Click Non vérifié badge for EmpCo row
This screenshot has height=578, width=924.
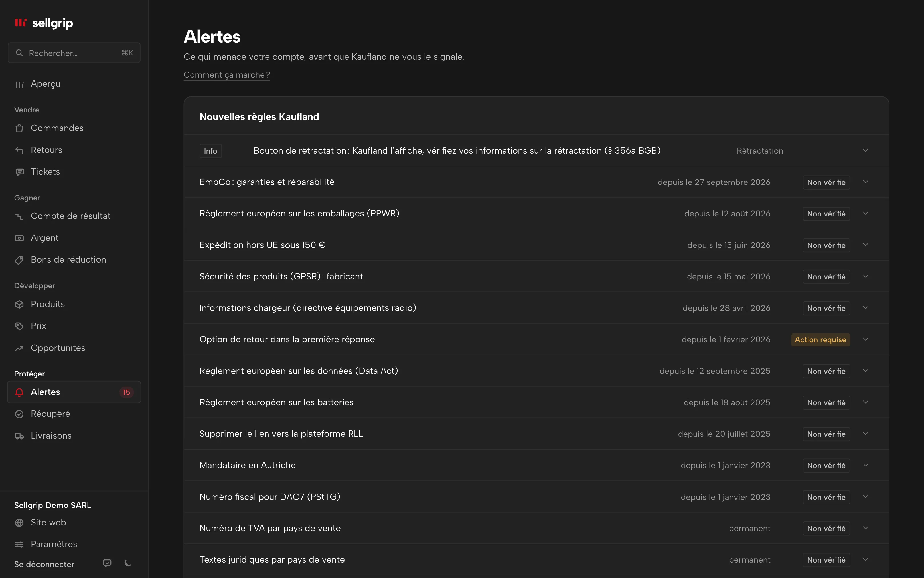[826, 182]
